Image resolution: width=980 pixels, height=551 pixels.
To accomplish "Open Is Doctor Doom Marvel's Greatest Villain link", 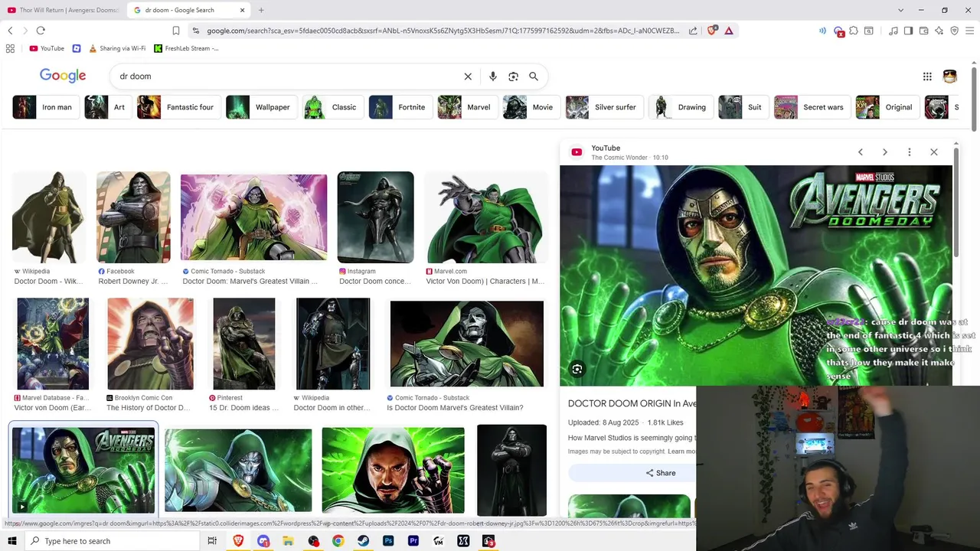I will click(455, 408).
